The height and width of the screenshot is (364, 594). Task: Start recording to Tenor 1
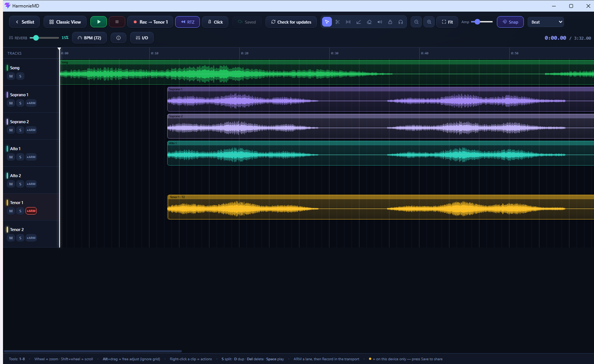[150, 22]
